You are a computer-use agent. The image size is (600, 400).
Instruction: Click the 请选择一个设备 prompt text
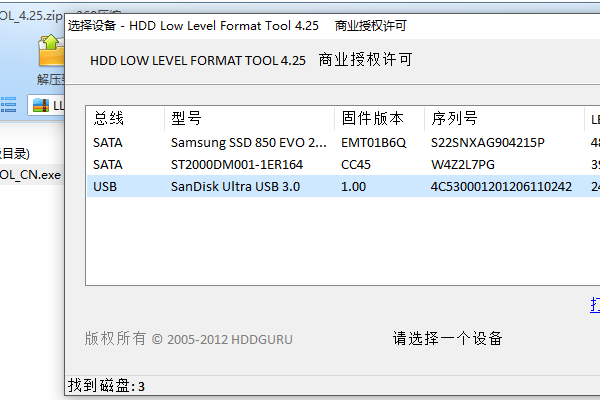click(447, 338)
